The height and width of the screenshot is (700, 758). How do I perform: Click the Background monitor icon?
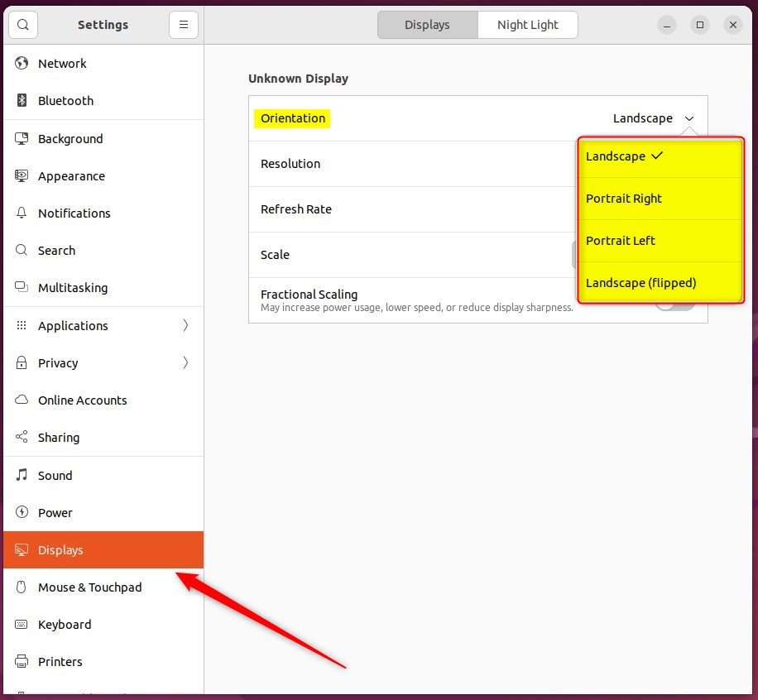(x=22, y=138)
